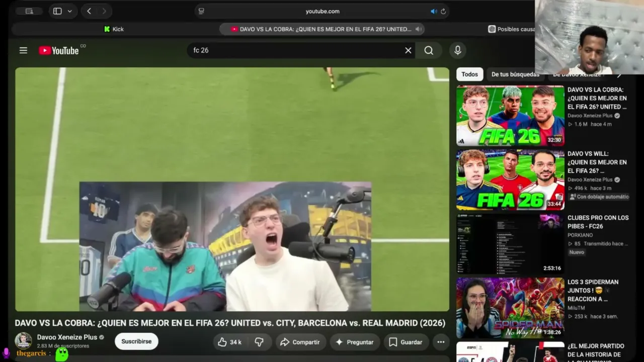Click '85 Transmitido hace' stream info

tap(598, 243)
